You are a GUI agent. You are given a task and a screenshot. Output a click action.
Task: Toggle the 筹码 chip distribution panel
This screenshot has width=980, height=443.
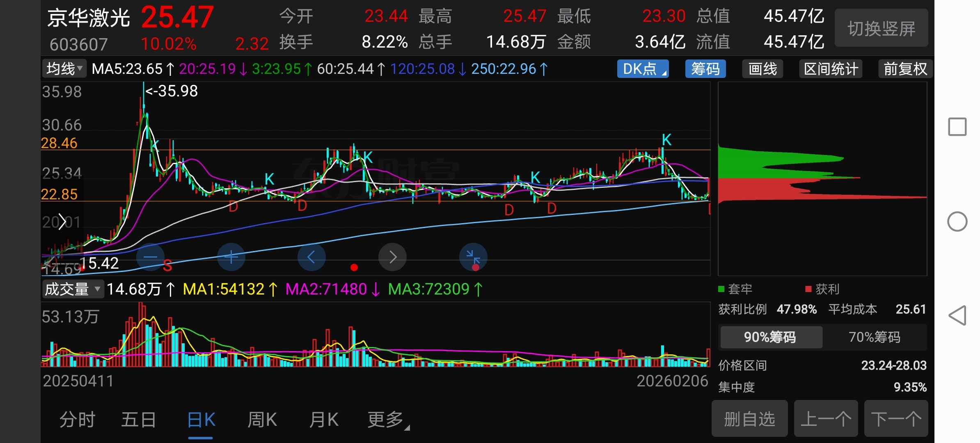705,69
